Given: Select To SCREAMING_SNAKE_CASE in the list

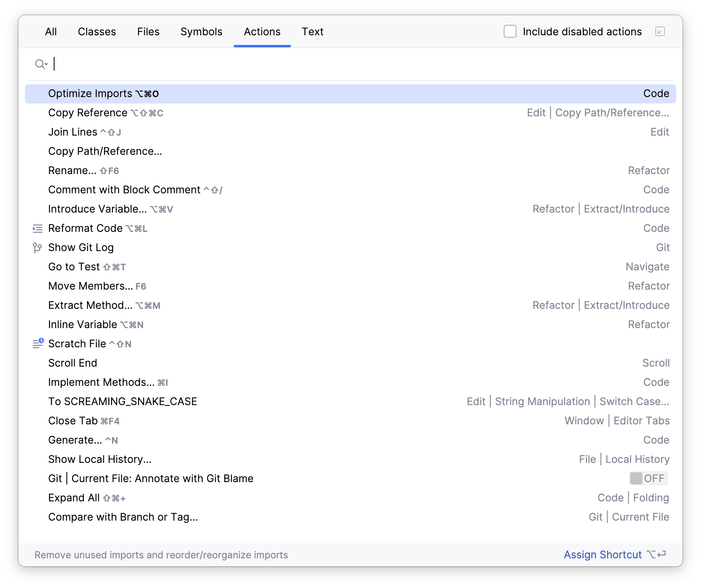Looking at the screenshot, I should coord(122,401).
